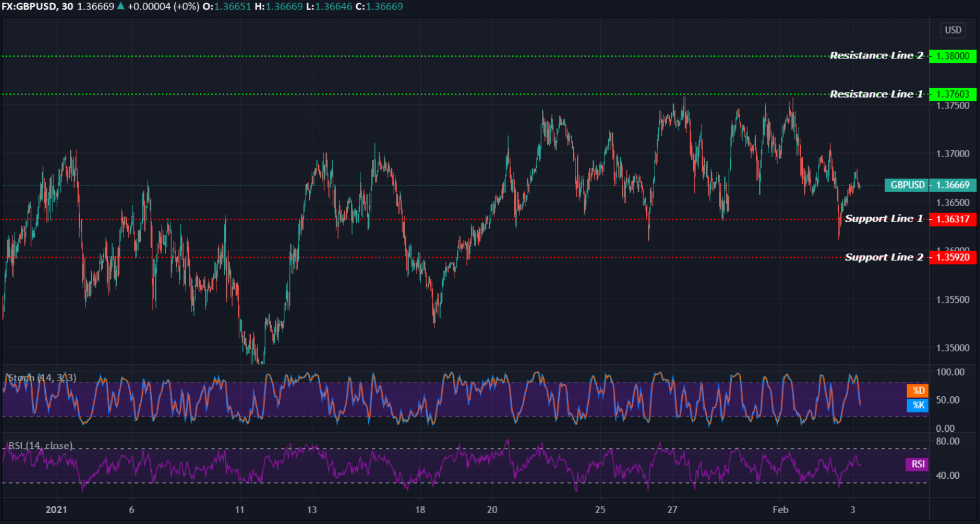Click the 1.36669 current price tag
Screen dimensions: 980x524
pyautogui.click(x=953, y=185)
